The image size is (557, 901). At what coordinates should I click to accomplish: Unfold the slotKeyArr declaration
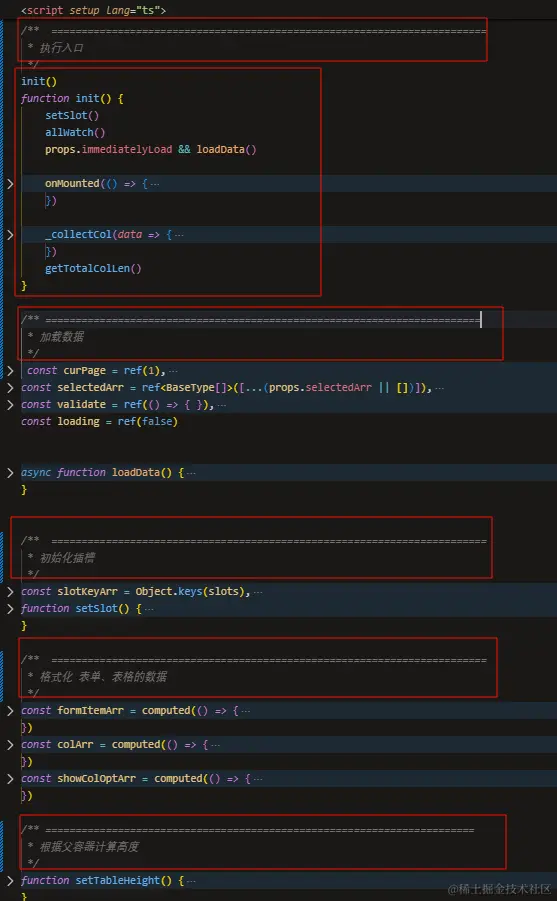pyautogui.click(x=10, y=592)
